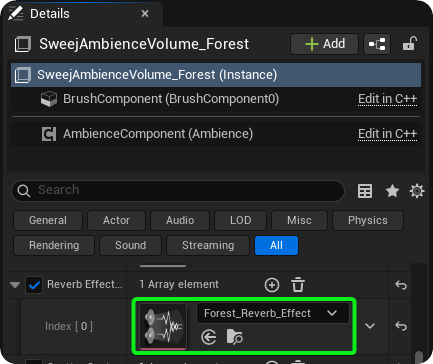433x364 pixels.
Task: Click the Add component button
Action: (324, 44)
